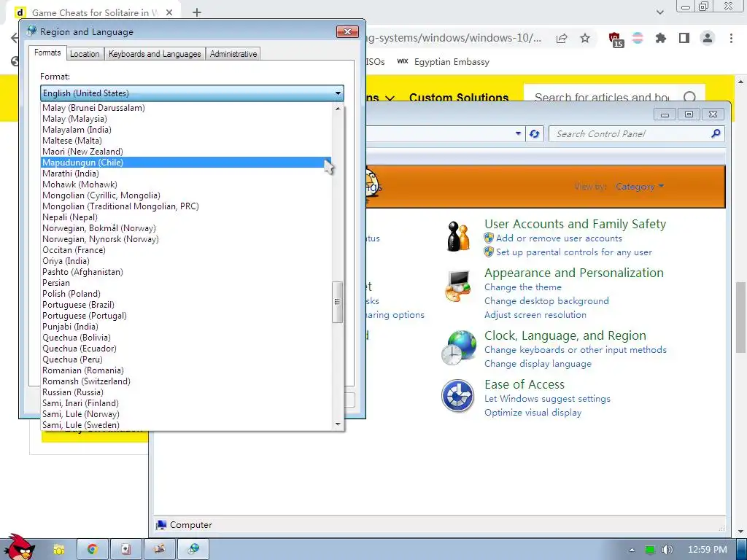Open Optimize visual display link

click(x=533, y=413)
